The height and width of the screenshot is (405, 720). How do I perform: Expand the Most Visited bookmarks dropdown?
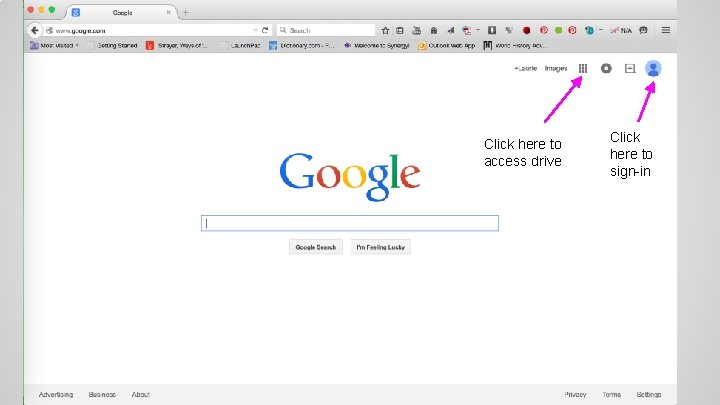click(x=54, y=45)
